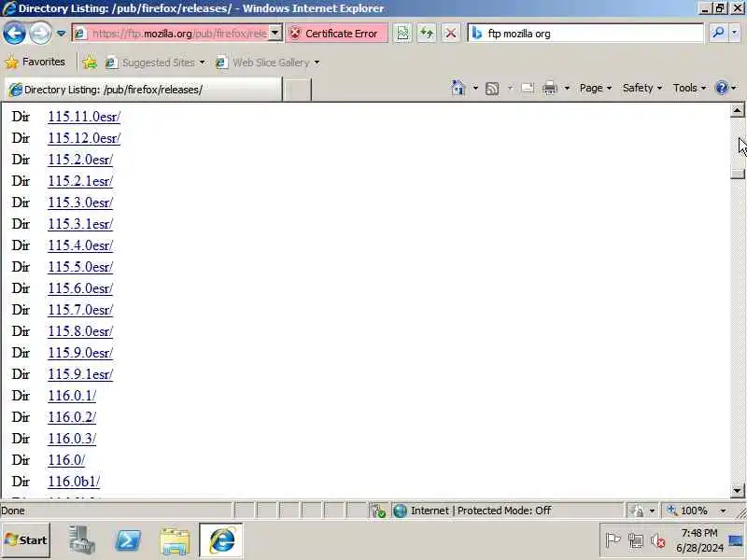Follow the 115.9.0esr/ link

point(80,353)
